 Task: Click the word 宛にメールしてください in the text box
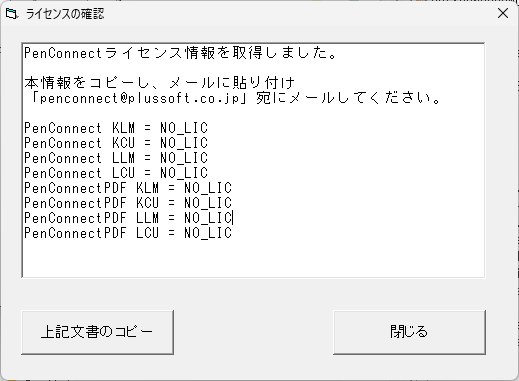pos(348,99)
